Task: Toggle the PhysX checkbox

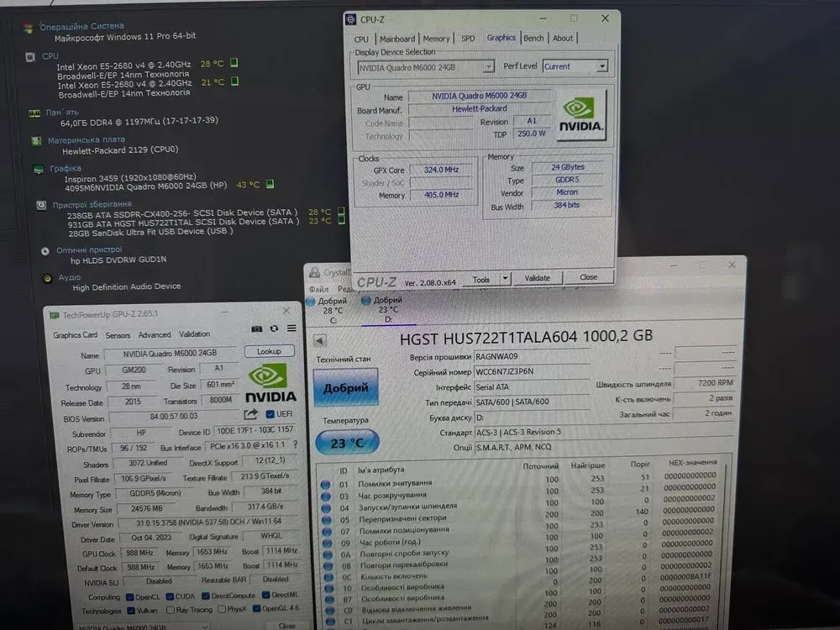Action: pos(221,611)
